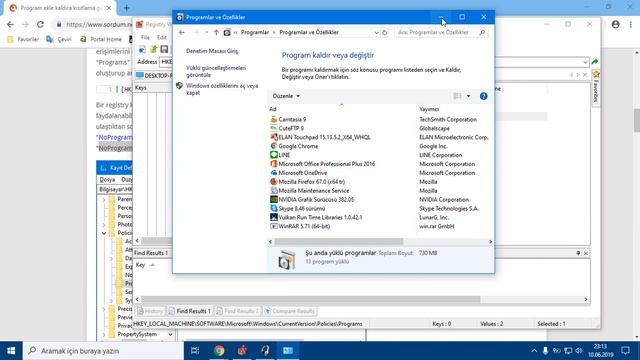Viewport: 640px width, 360px height.
Task: Open Favoriler bookmark in Chrome
Action: pos(23,39)
